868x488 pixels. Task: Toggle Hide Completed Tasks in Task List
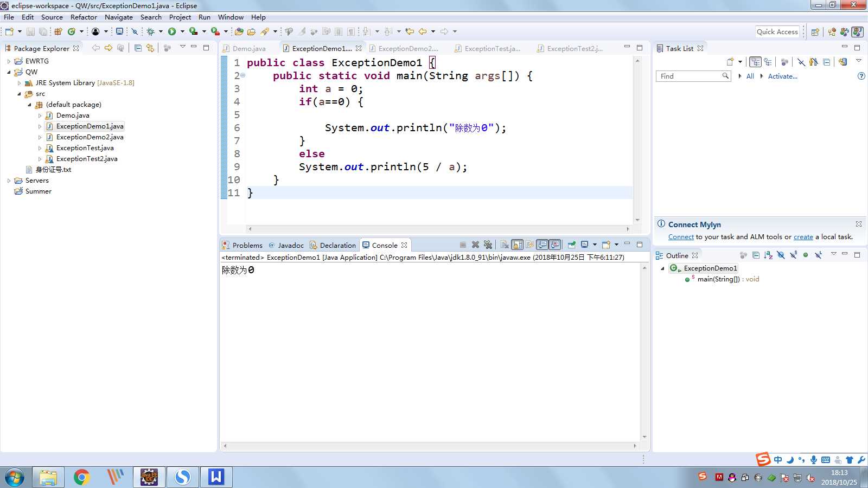802,61
